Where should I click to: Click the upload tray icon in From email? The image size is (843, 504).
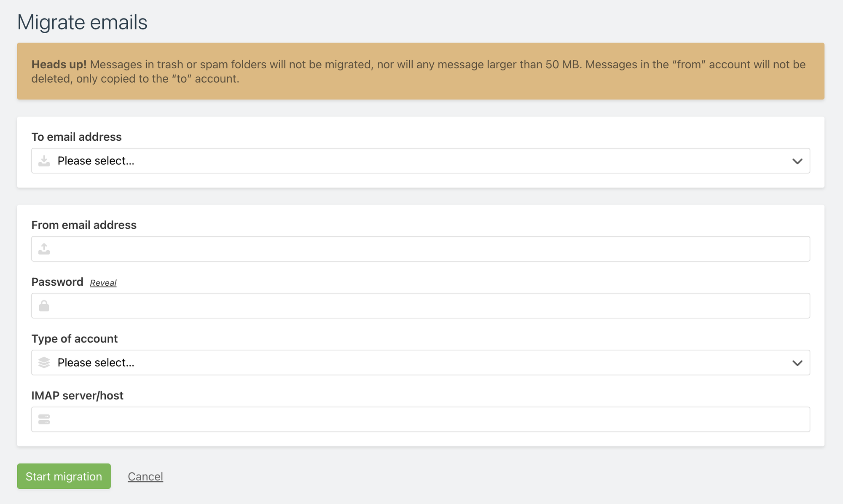[x=44, y=249]
